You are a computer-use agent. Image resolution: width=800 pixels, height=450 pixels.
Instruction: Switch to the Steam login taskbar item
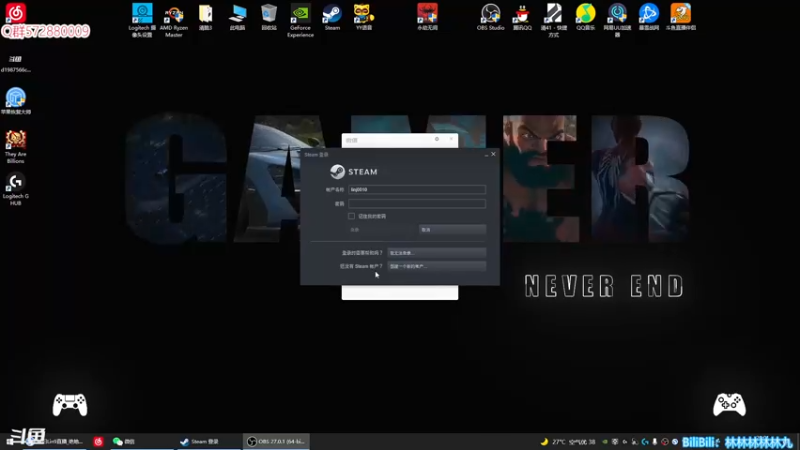[x=209, y=441]
